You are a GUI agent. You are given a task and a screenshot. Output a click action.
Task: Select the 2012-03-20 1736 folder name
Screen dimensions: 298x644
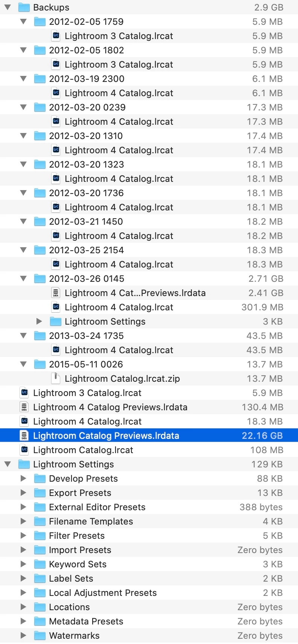86,193
